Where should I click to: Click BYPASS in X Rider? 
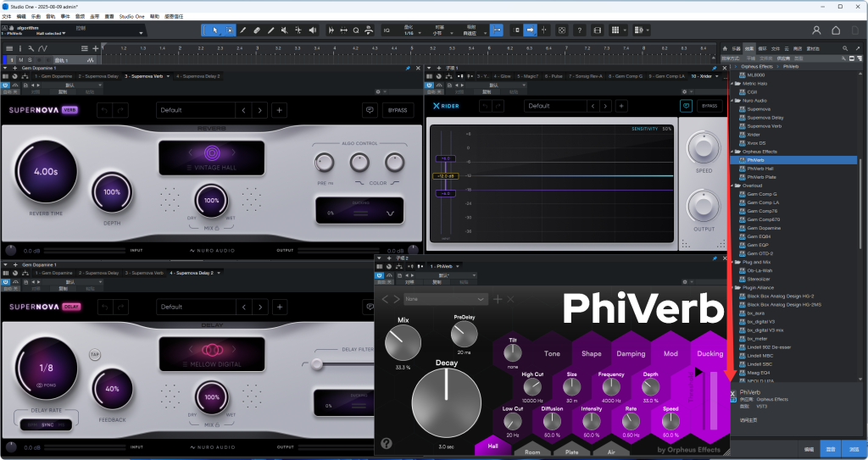click(x=709, y=106)
